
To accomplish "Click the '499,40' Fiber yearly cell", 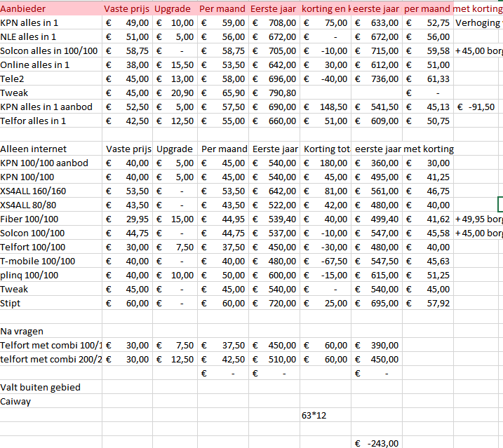I will [x=377, y=219].
